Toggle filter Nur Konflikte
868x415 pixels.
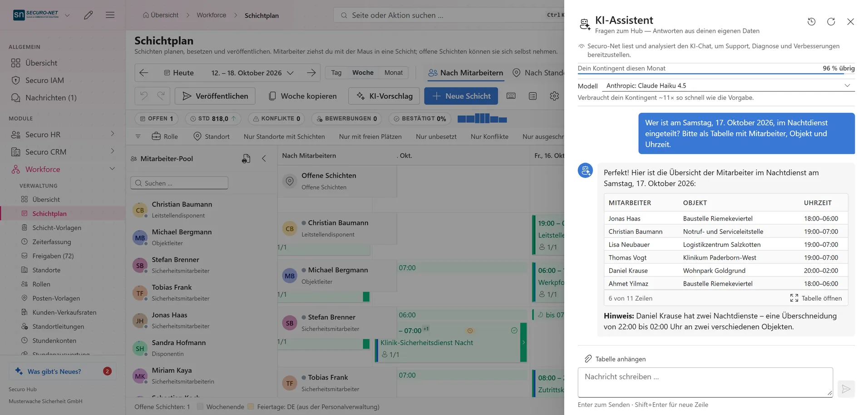(489, 136)
